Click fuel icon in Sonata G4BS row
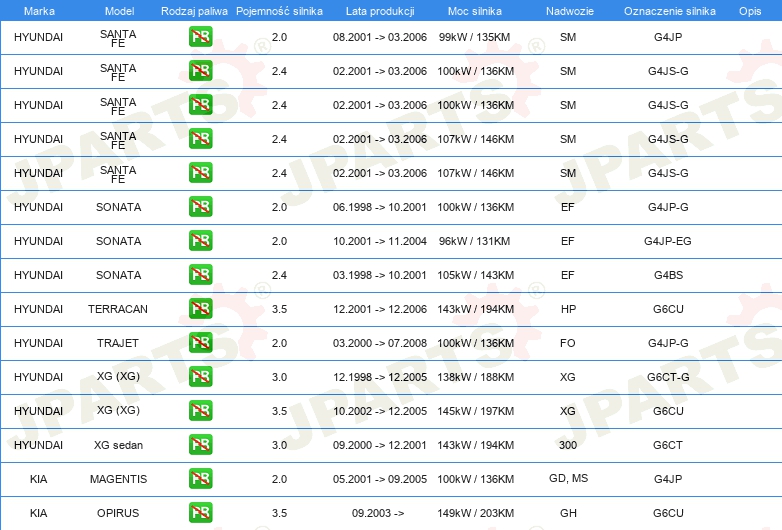 pos(200,274)
